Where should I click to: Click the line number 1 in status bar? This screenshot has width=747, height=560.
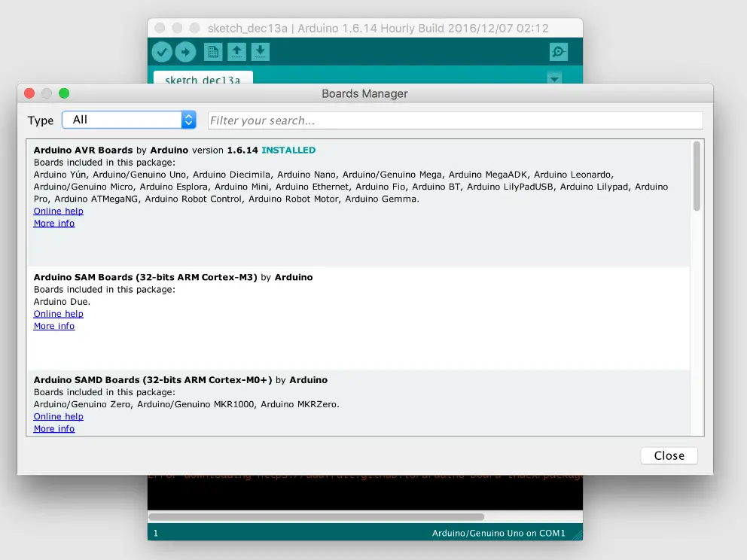click(x=156, y=533)
